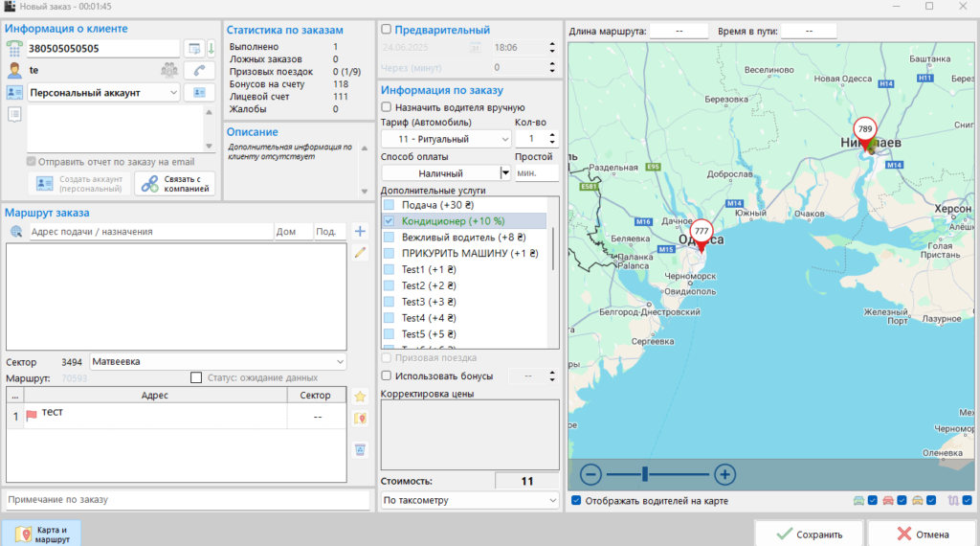
Task: Click the Примечание по заказу input field
Action: 188,500
